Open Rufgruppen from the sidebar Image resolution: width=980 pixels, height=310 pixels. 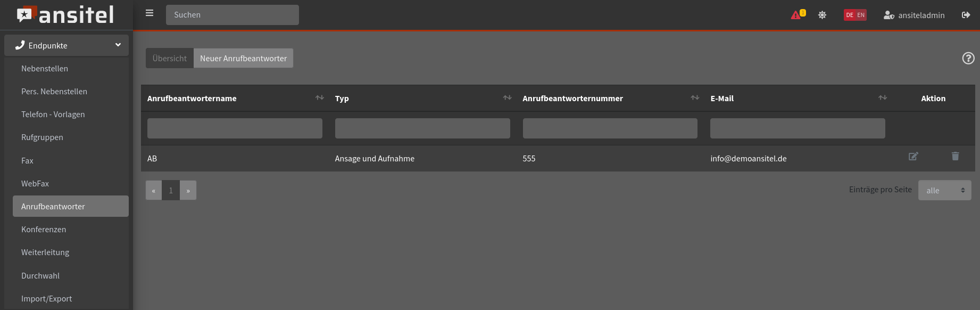(42, 137)
